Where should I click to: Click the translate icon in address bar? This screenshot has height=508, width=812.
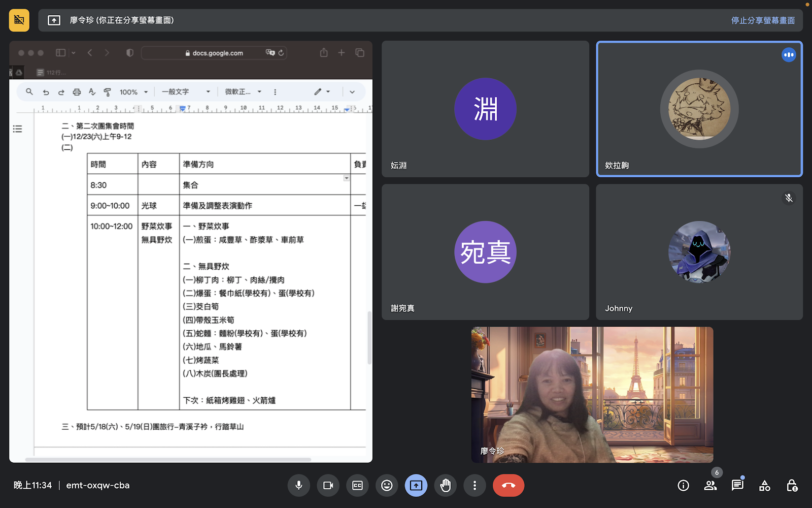[x=270, y=53]
